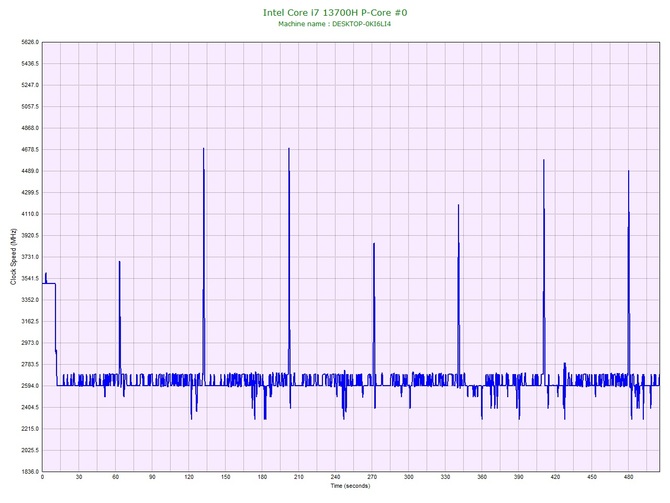Click the 2025.5 y-axis value
670x503 pixels.
pos(30,450)
